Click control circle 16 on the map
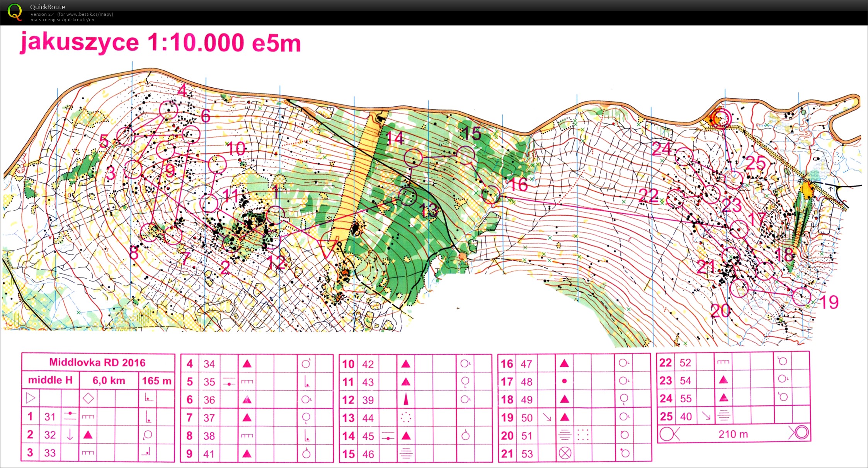The height and width of the screenshot is (468, 868). pos(491,194)
